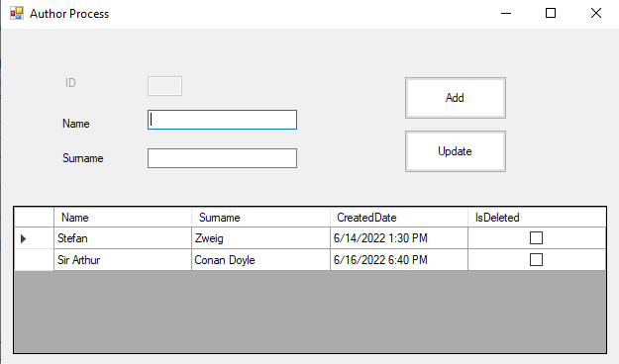The width and height of the screenshot is (619, 364).
Task: Maximize the Author Process window
Action: coord(551,14)
